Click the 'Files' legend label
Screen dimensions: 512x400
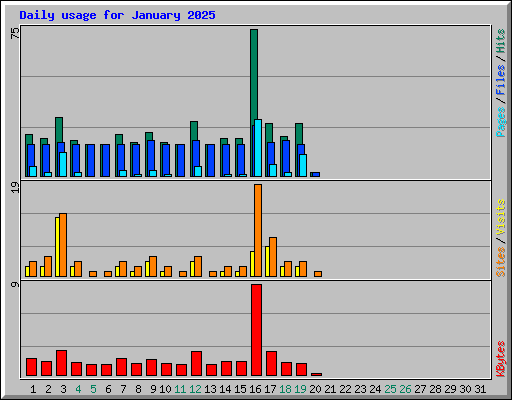coord(501,79)
